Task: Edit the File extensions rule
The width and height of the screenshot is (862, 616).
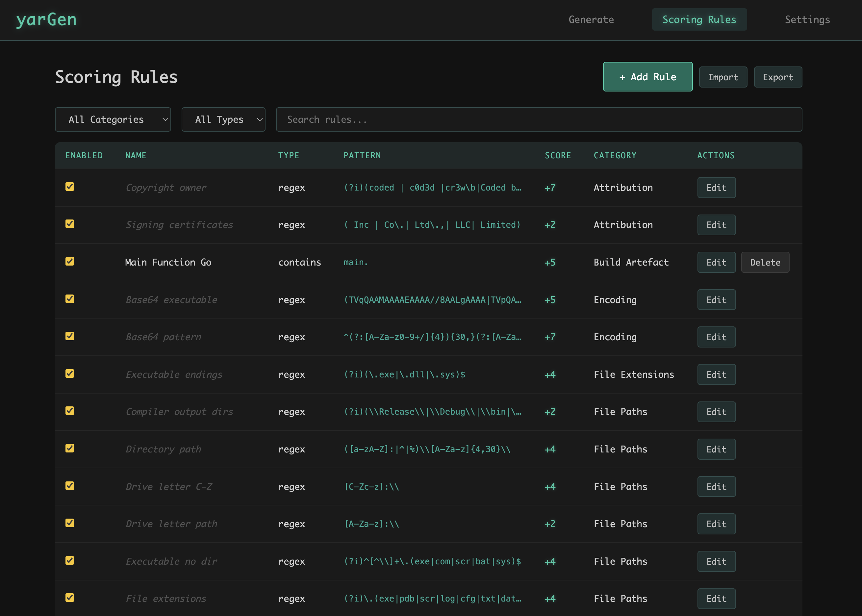Action: [x=716, y=599]
